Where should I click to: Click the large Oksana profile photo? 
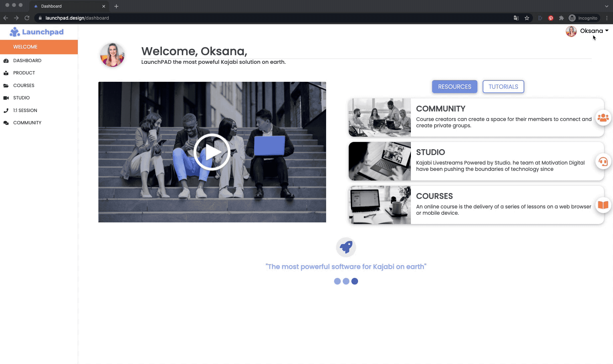[x=112, y=55]
